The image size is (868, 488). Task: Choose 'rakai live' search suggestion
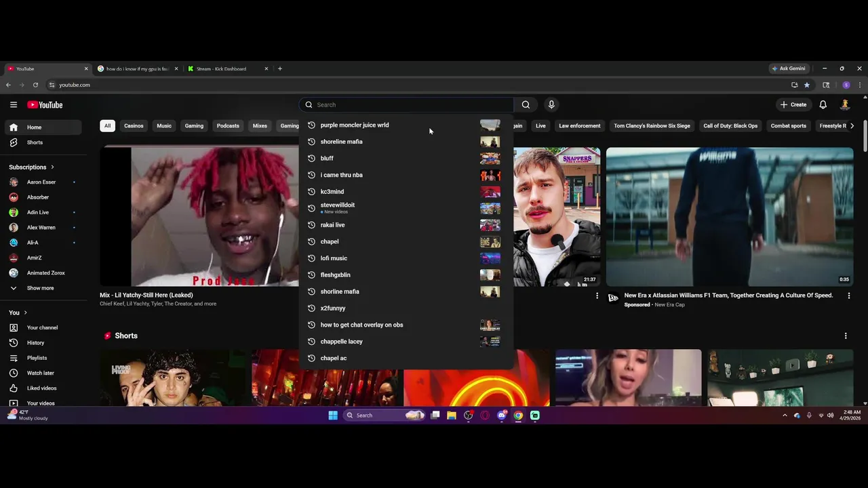(406, 225)
